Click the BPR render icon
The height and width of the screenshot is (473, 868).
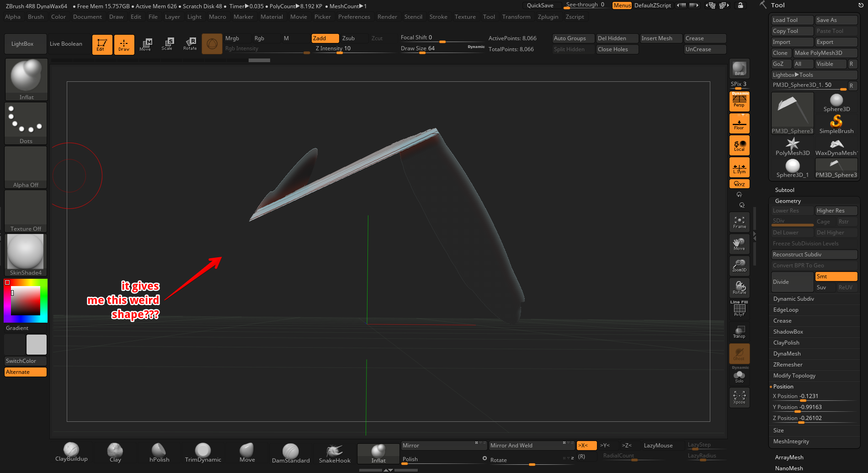pyautogui.click(x=739, y=69)
